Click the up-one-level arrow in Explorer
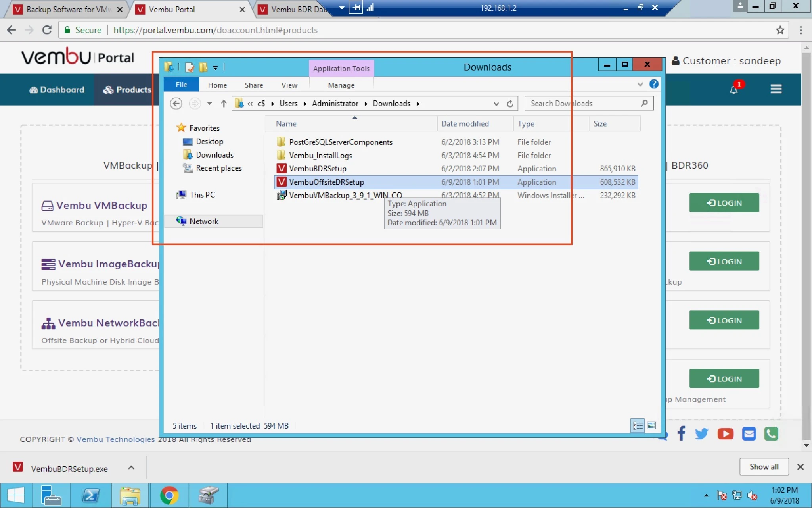Screen dimensions: 812x508 224,104
